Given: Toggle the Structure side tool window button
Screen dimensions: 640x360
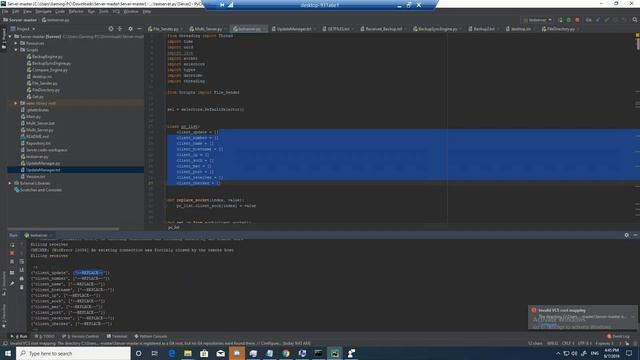Looking at the screenshot, I should pos(4,284).
